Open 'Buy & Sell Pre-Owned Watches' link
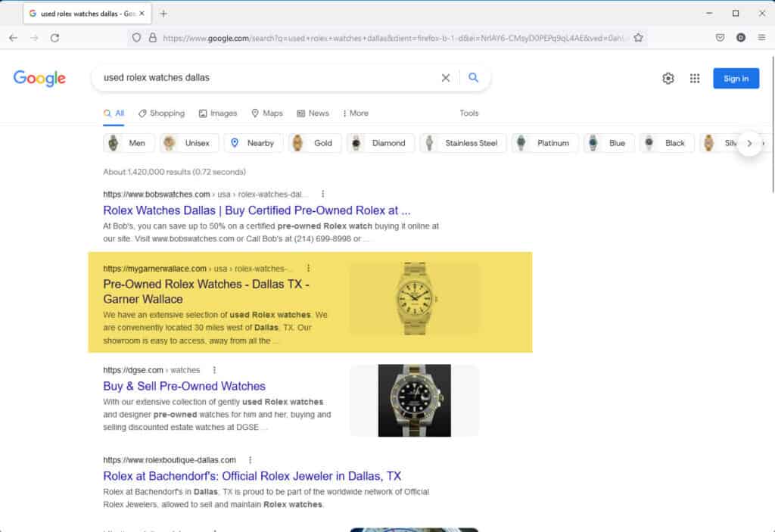 184,386
